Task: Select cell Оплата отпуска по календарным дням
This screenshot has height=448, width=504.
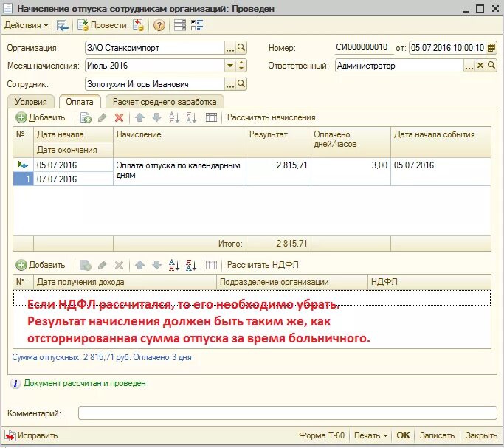Action: click(179, 171)
